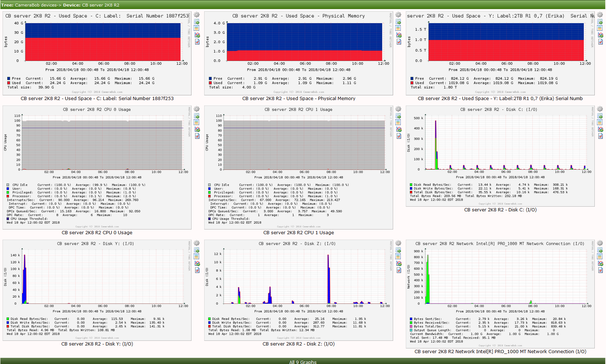Open realtime chart icon for CPU 0 Usage graph

pos(197,129)
